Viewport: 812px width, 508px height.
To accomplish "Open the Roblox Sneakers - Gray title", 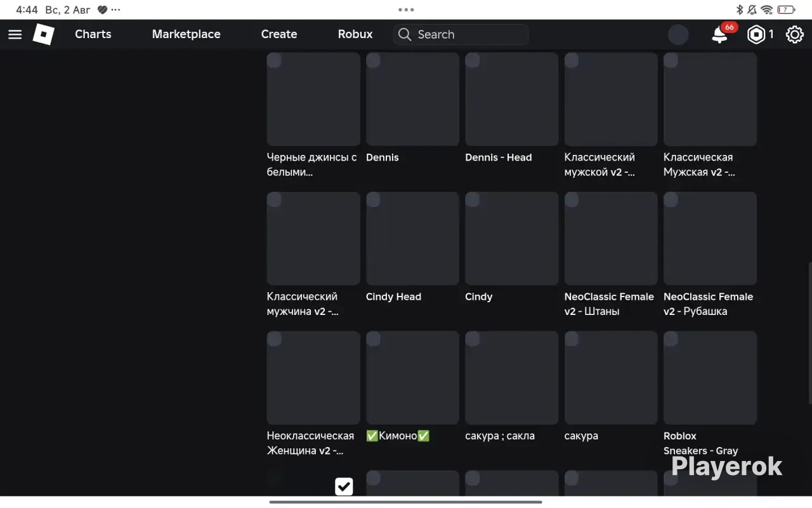I will pyautogui.click(x=701, y=443).
